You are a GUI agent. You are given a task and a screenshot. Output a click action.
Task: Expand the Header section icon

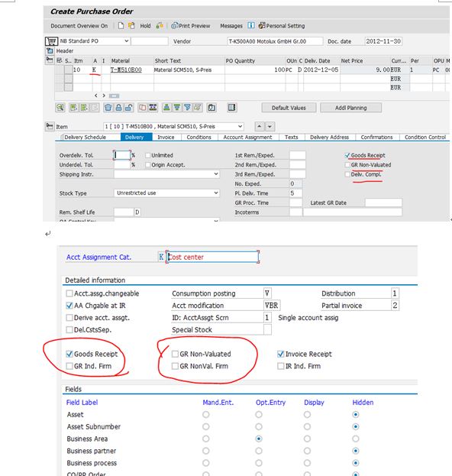pos(50,50)
